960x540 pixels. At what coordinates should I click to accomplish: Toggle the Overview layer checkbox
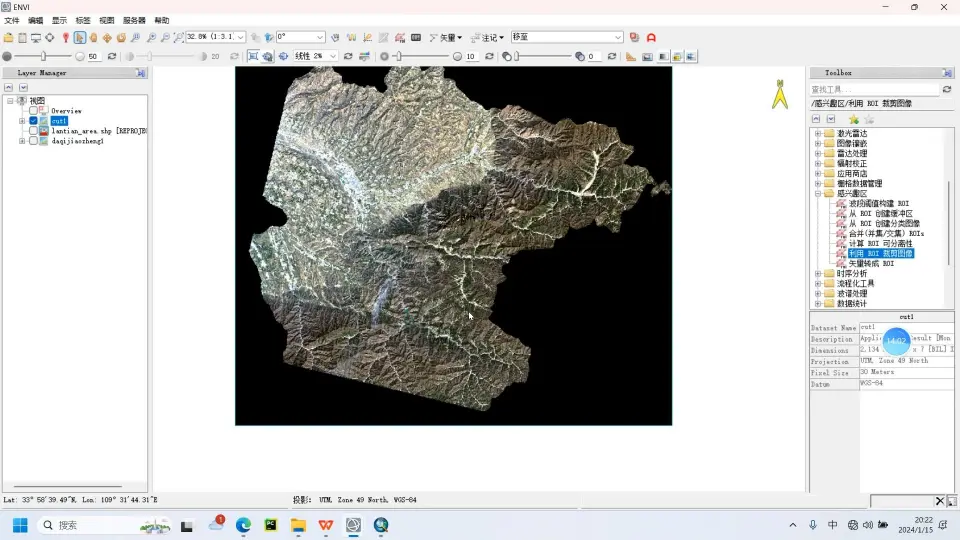[x=34, y=111]
